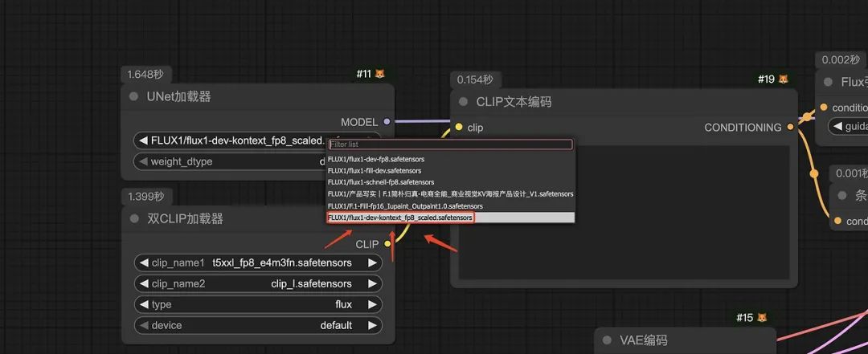Click next arrow on clip_name2
The width and height of the screenshot is (868, 354).
[373, 283]
